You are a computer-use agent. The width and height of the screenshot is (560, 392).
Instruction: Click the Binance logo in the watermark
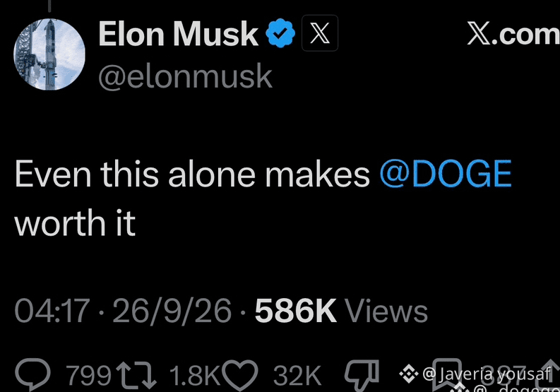coord(409,374)
